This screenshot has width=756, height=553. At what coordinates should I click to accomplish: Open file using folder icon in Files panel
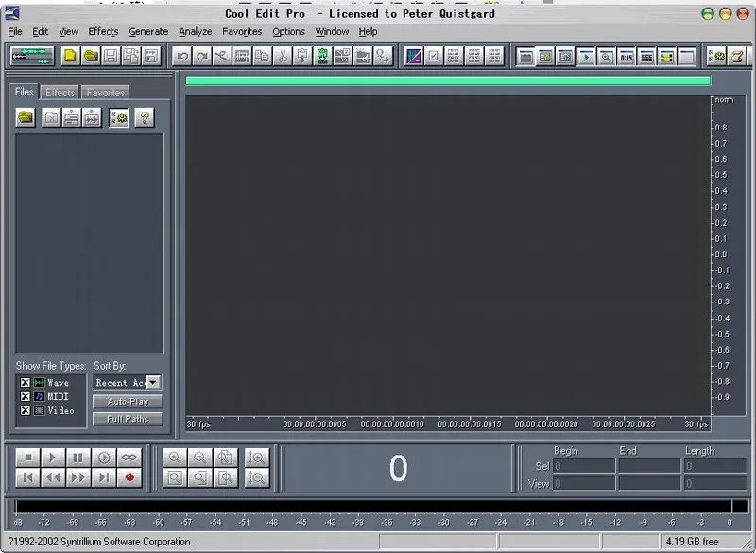click(x=26, y=117)
